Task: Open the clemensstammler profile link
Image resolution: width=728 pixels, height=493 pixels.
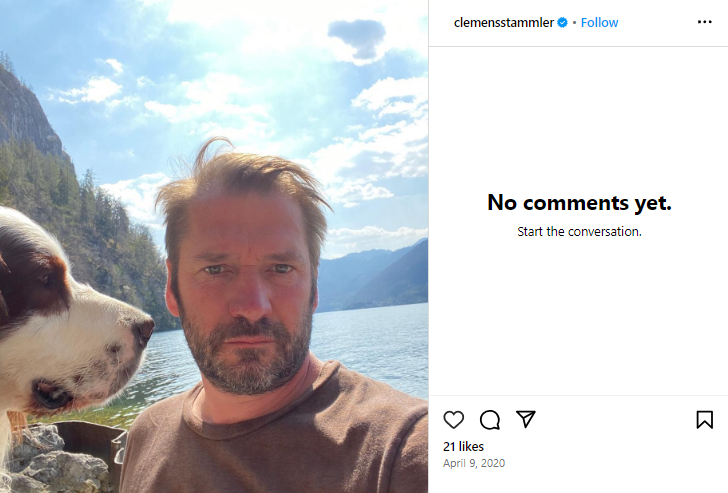Action: click(504, 22)
